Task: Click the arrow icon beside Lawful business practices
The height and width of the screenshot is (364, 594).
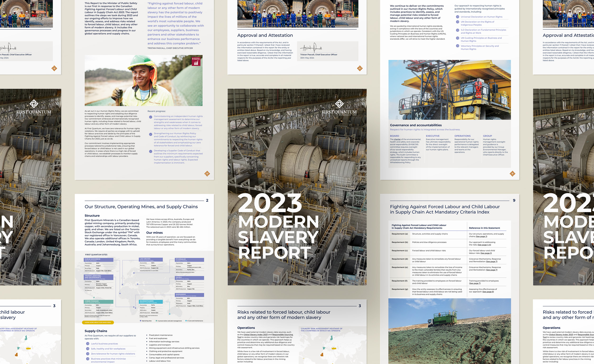Action: pos(88,344)
